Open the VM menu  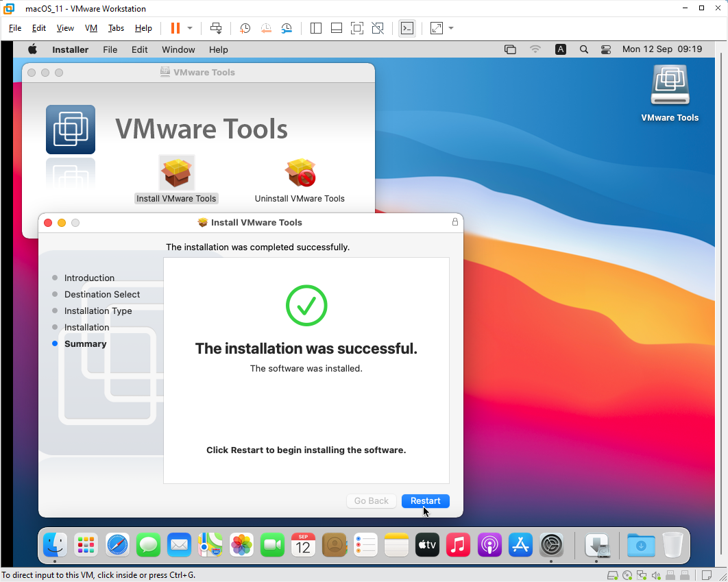click(x=91, y=28)
